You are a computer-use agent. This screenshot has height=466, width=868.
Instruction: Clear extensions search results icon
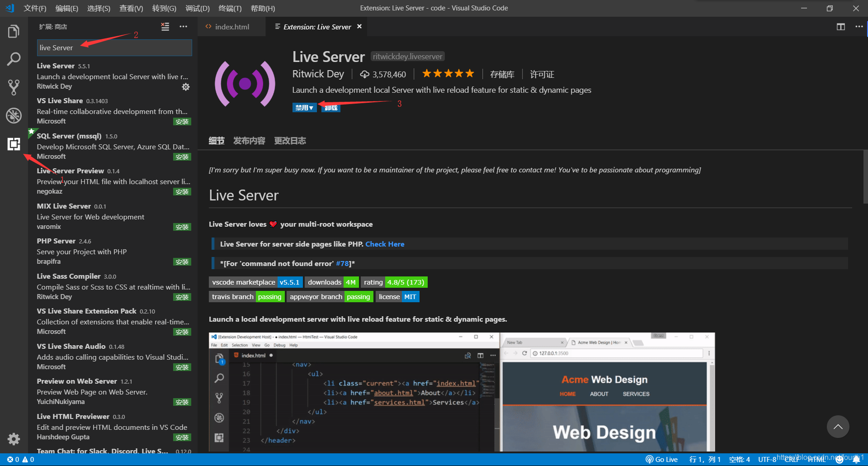point(165,27)
